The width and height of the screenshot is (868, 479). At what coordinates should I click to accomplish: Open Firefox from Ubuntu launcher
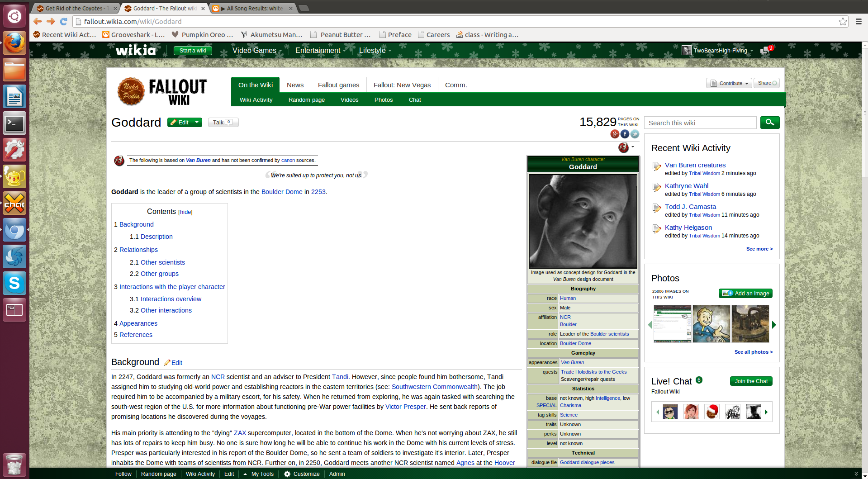[x=14, y=43]
